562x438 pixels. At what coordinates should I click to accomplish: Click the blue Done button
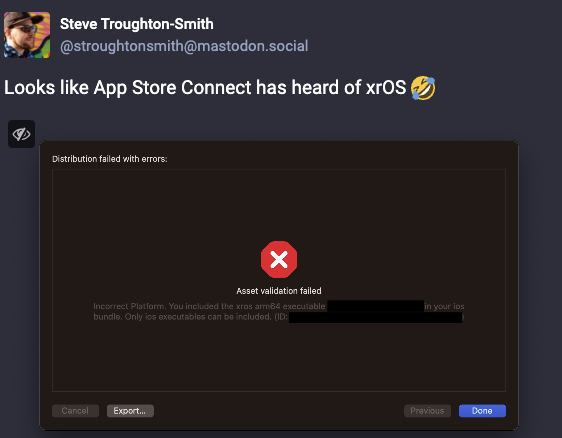pos(482,411)
